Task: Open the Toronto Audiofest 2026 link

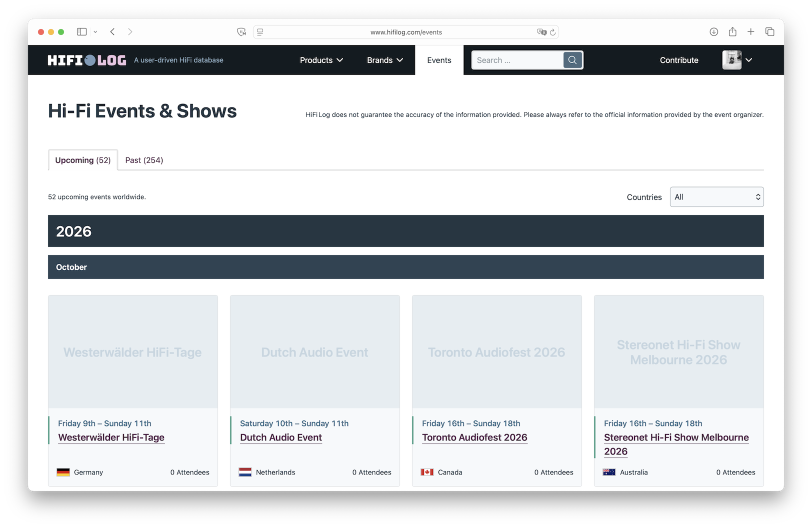Action: coord(474,437)
